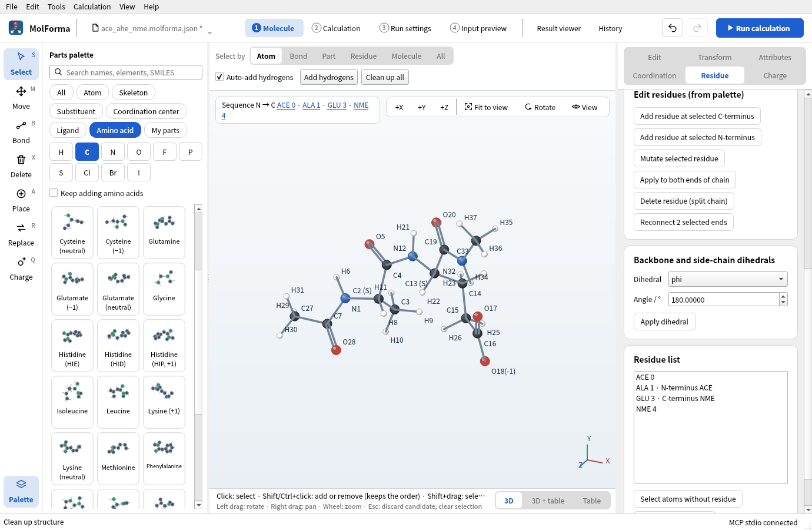
Task: Choose the nitrogen N element button
Action: click(x=113, y=152)
